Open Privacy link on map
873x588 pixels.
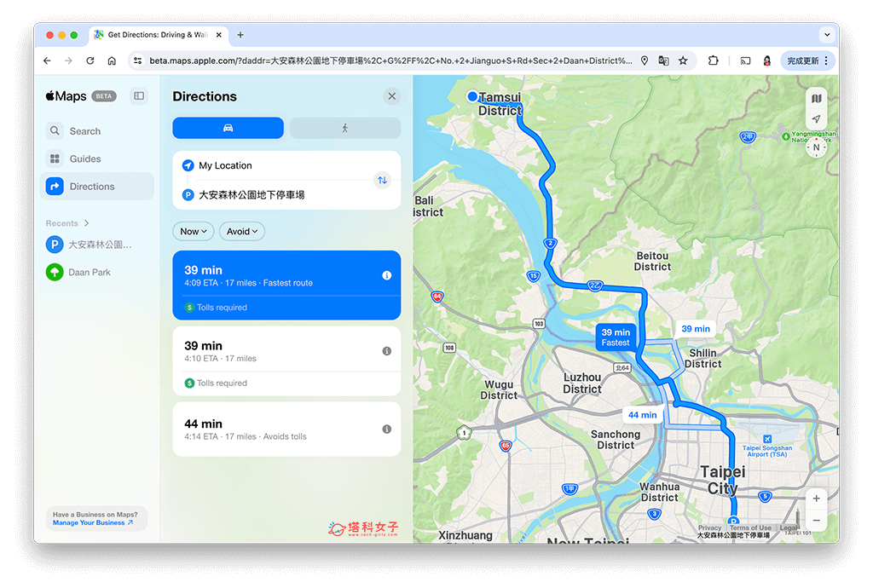coord(710,527)
